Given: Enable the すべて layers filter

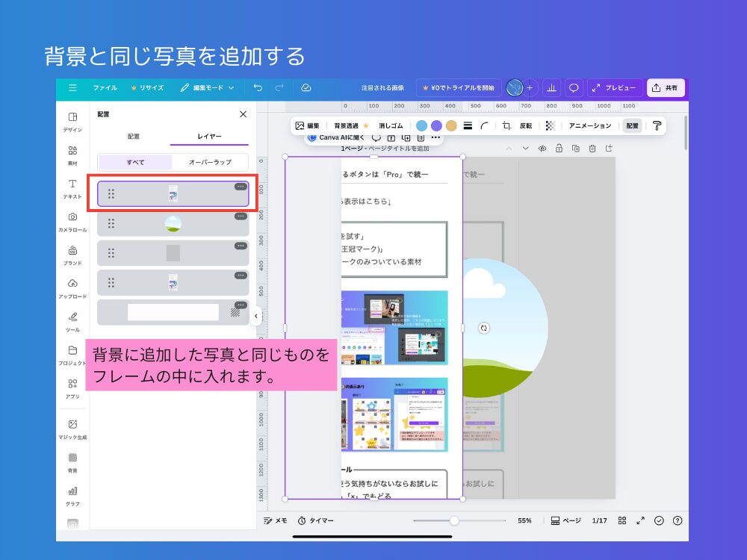Looking at the screenshot, I should pyautogui.click(x=137, y=161).
